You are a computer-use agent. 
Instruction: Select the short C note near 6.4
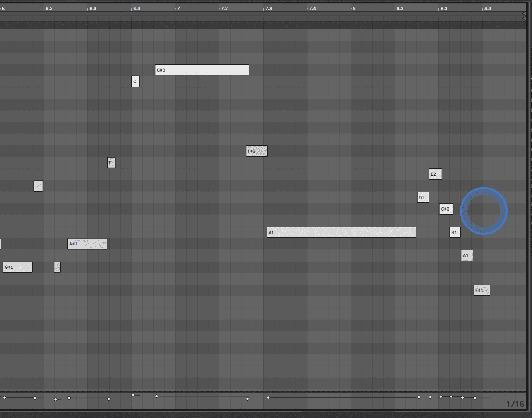coord(135,82)
